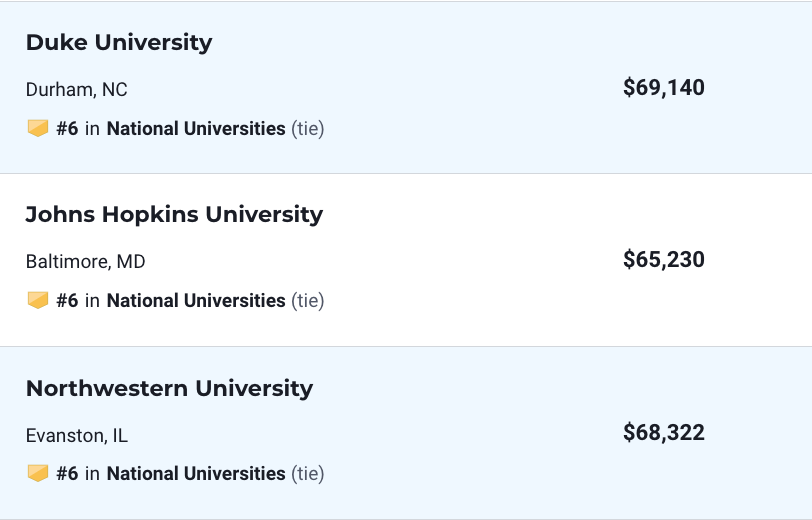Viewport: 812px width, 520px height.
Task: Click the #6 rank number for Duke
Action: [67, 128]
